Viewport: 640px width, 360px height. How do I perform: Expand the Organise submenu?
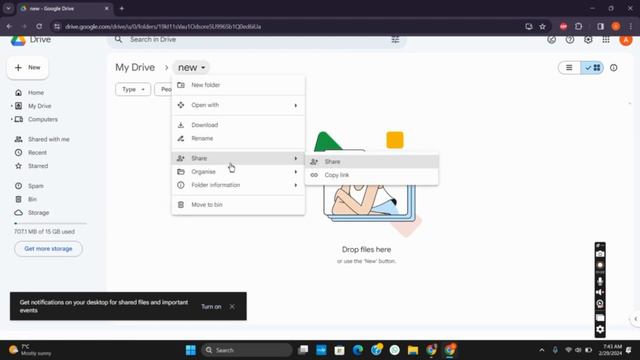238,172
